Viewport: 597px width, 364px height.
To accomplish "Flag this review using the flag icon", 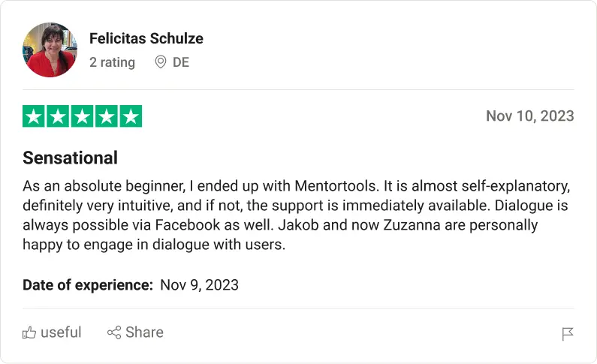I will 568,334.
